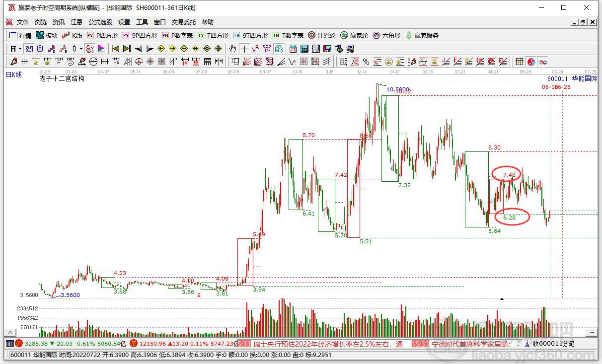
Task: Click the 老子十二宫结构 indicator label
Action: [x=62, y=78]
